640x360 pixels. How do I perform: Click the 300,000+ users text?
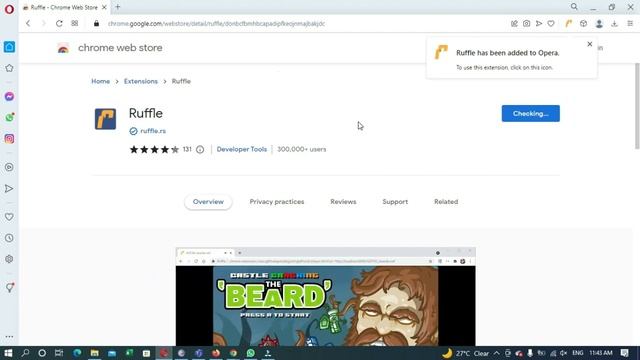302,149
